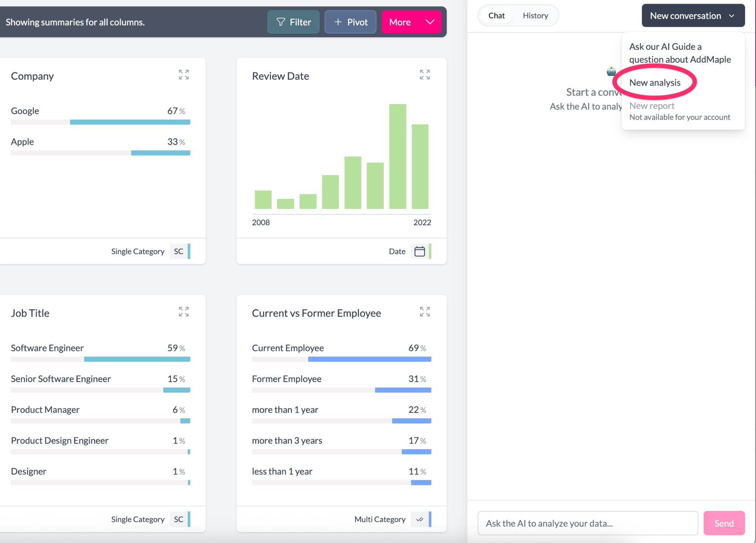Expand the Current vs Former Employee card

click(425, 312)
